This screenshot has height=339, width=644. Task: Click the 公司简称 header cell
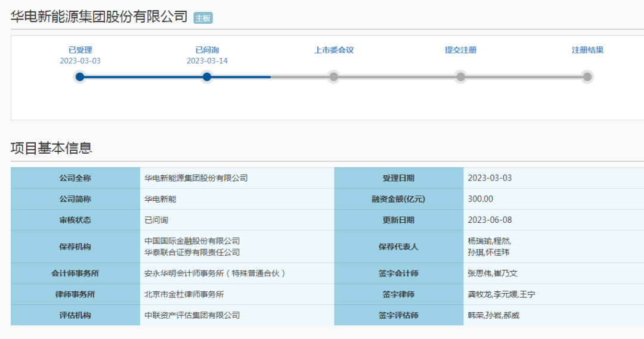75,199
